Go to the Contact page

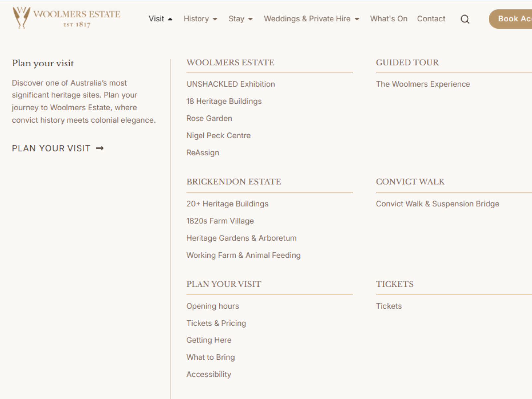point(431,19)
